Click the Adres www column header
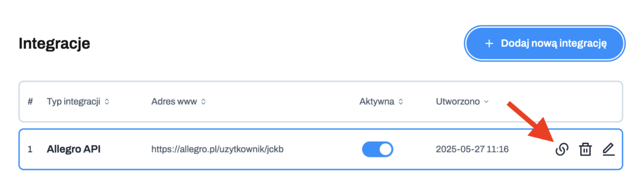Viewport: 644px width, 194px height. coord(174,102)
